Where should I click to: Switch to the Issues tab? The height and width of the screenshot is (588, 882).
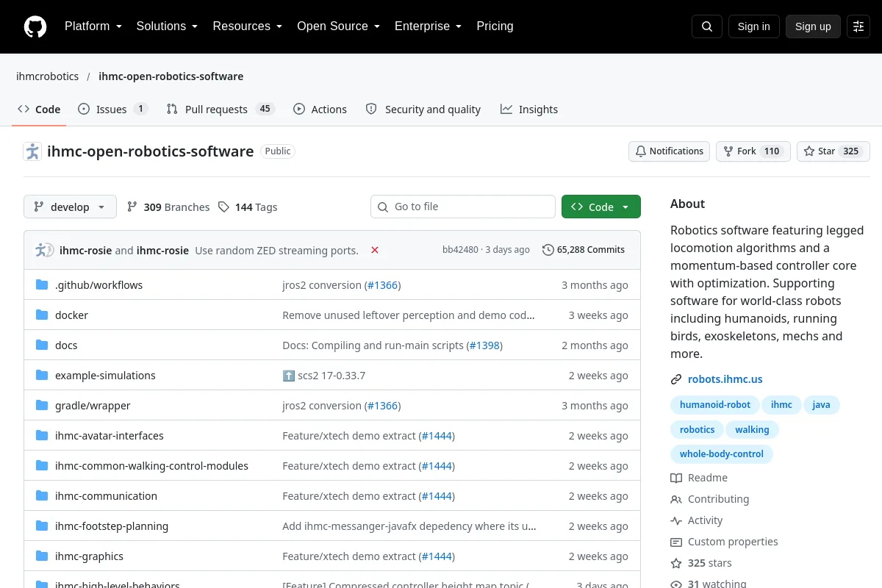point(113,109)
